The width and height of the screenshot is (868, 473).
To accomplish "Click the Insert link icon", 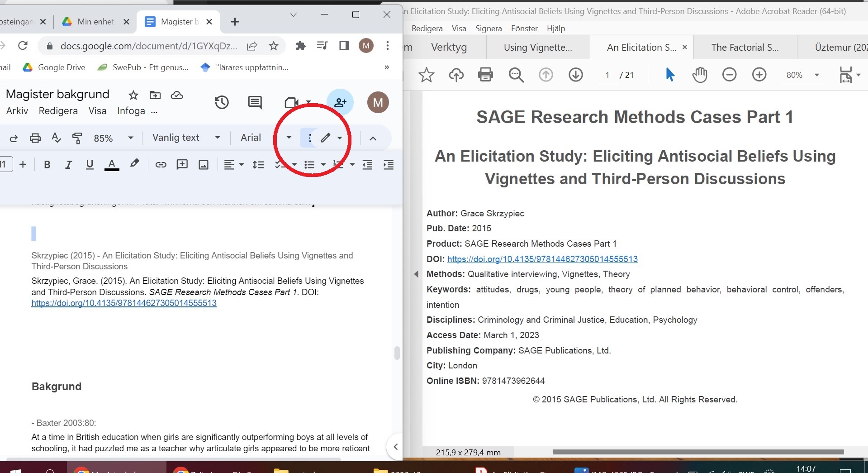I will point(161,165).
